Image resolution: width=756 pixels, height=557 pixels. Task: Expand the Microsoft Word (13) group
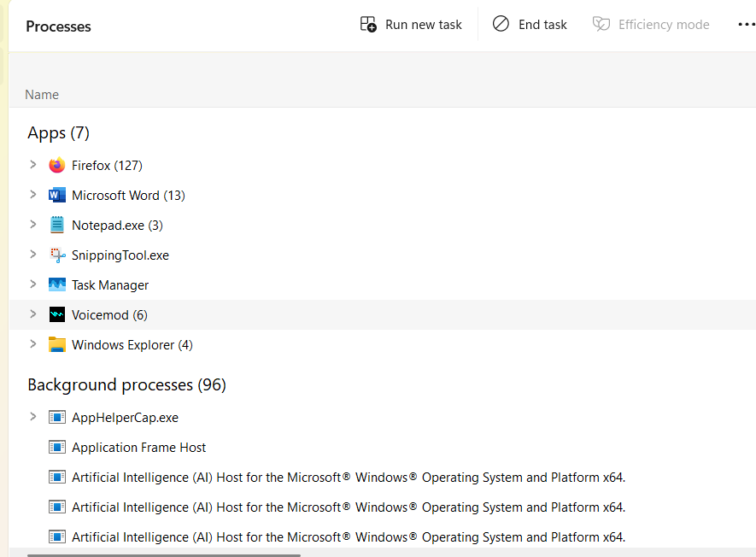(x=32, y=194)
